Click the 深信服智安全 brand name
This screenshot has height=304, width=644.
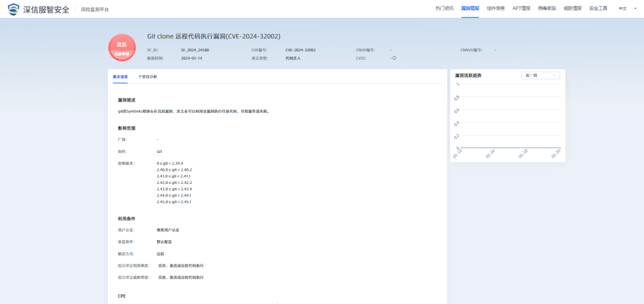click(x=47, y=9)
